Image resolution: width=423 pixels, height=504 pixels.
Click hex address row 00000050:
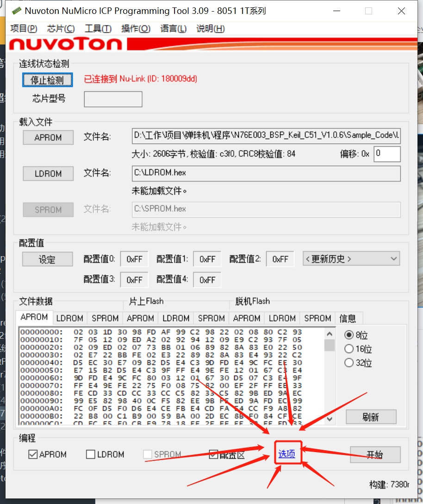[x=42, y=370]
